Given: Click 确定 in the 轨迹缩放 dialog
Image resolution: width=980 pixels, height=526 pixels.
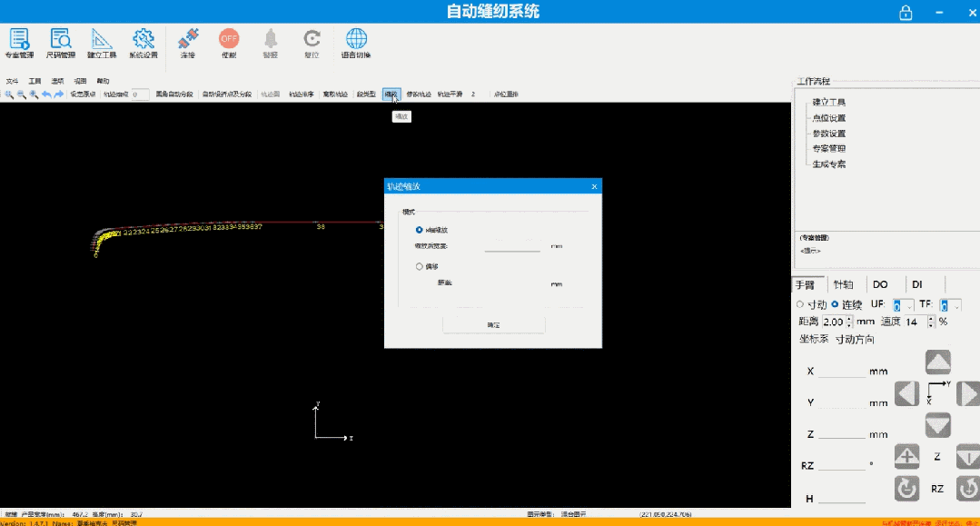Looking at the screenshot, I should 494,325.
